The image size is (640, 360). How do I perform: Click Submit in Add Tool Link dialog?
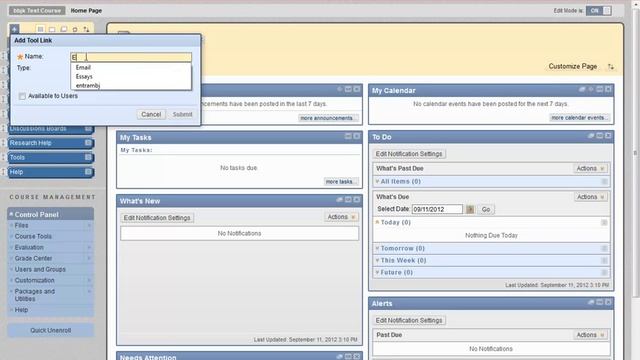[x=182, y=115]
